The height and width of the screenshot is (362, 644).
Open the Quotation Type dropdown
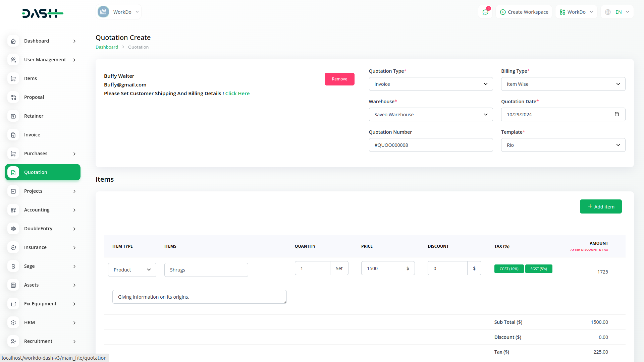click(x=431, y=84)
